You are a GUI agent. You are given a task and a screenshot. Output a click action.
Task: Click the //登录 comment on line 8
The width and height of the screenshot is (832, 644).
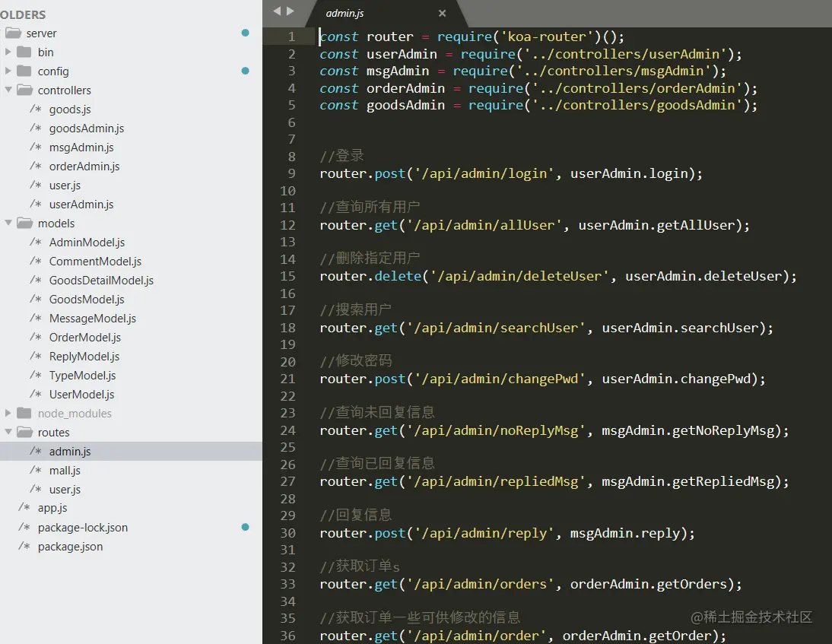[341, 156]
